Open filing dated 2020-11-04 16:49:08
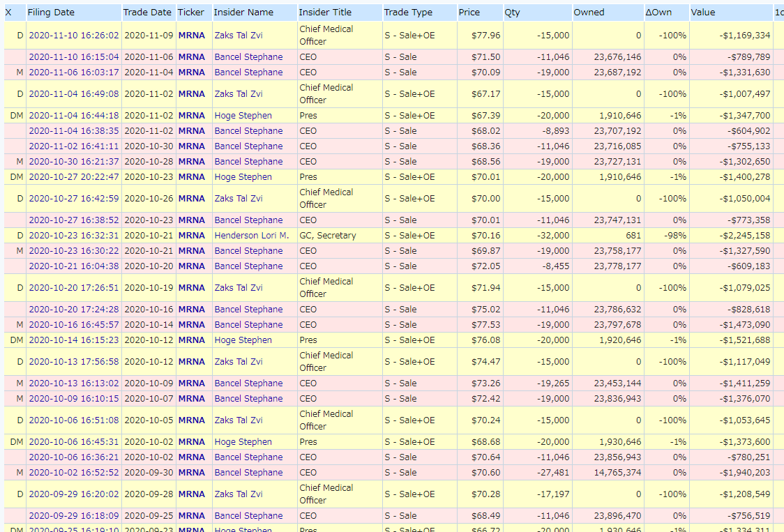 point(74,94)
